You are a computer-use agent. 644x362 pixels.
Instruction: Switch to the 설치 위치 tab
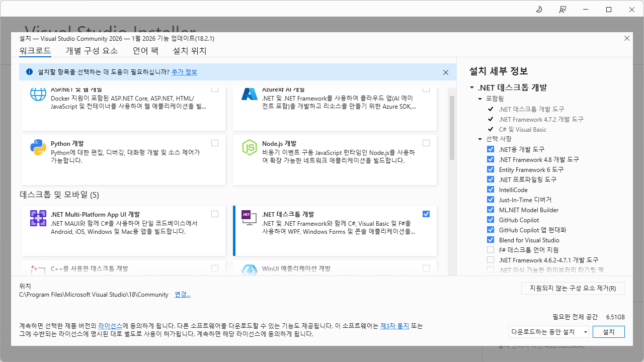coord(190,51)
